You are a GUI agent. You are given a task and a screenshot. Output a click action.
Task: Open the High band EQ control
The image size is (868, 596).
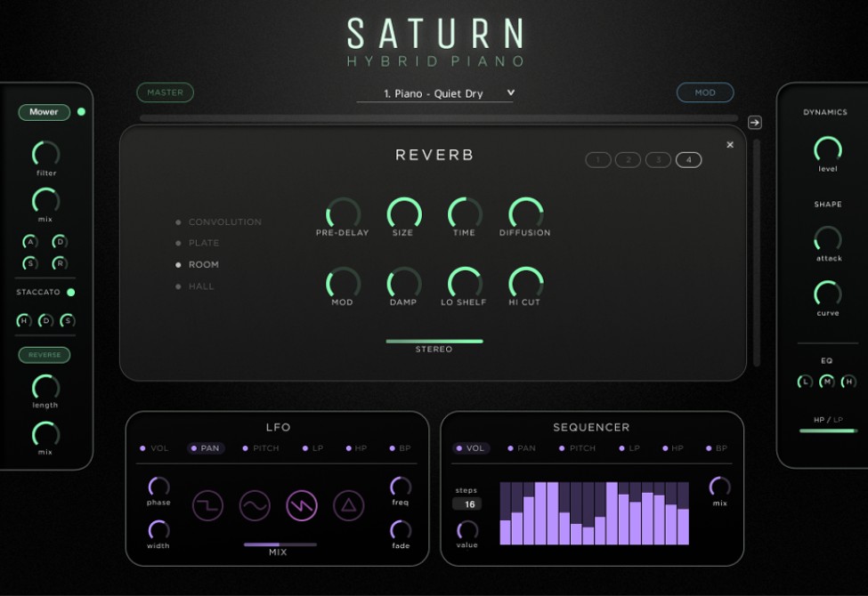tap(850, 382)
